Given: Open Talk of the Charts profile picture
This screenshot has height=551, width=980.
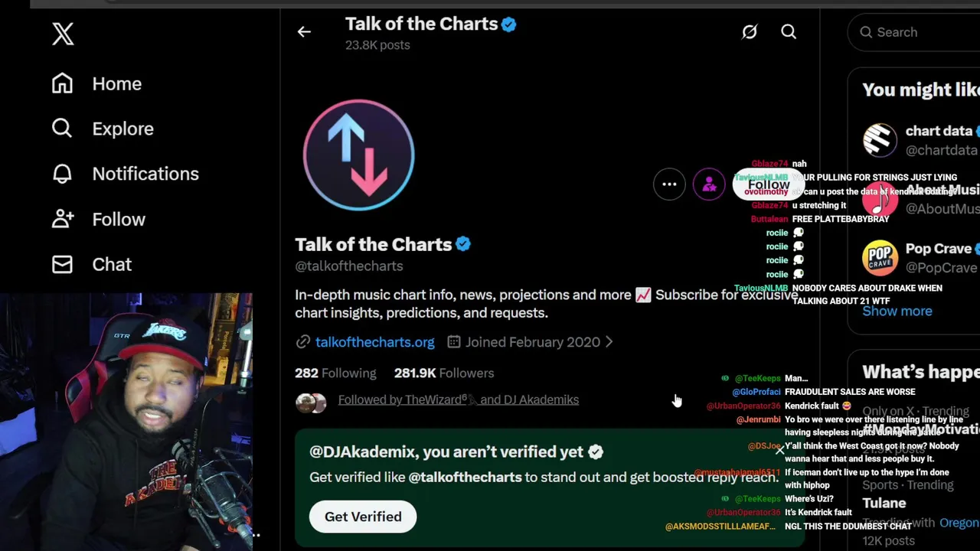Looking at the screenshot, I should point(358,155).
